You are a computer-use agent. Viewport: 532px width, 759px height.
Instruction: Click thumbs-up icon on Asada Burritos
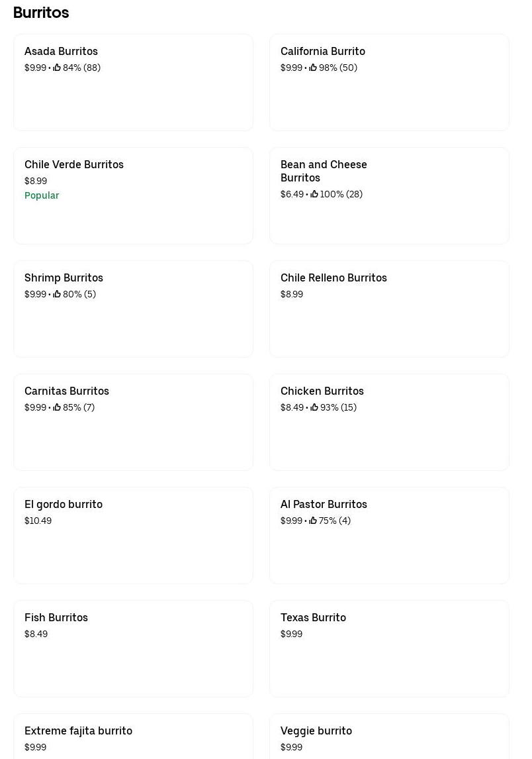[57, 68]
